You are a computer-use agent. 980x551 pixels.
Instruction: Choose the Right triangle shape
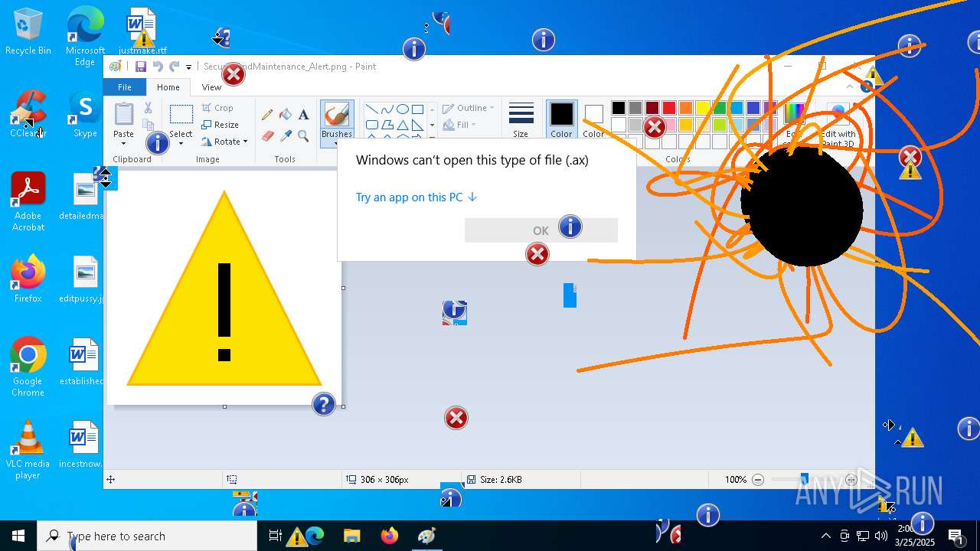[417, 125]
